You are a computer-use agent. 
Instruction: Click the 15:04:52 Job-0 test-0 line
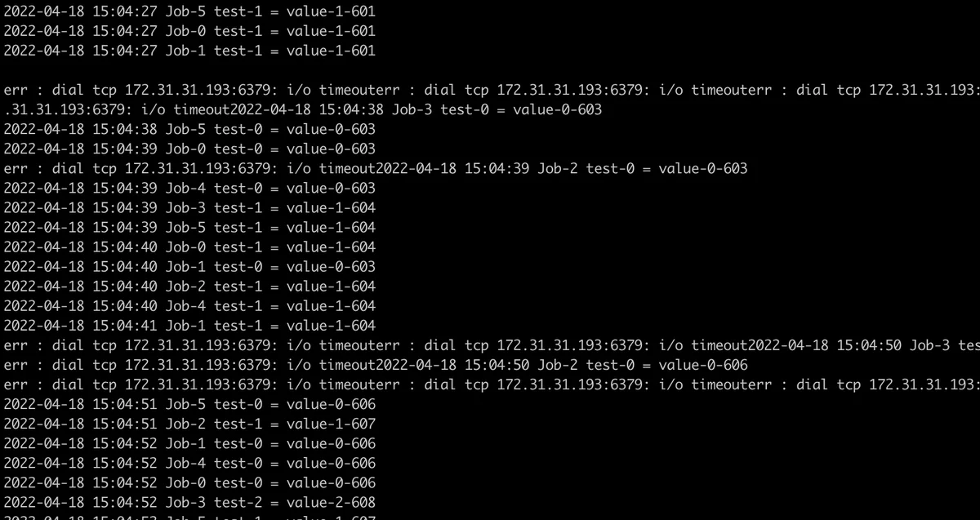[x=189, y=482]
